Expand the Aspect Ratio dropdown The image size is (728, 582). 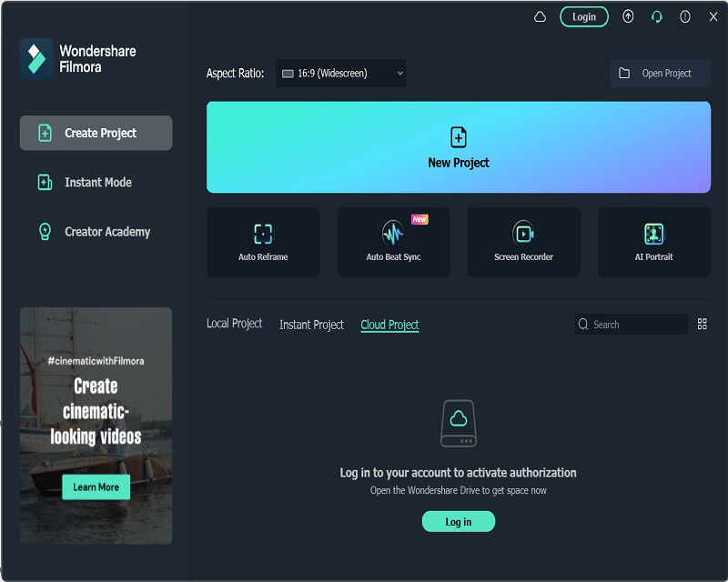pyautogui.click(x=340, y=74)
